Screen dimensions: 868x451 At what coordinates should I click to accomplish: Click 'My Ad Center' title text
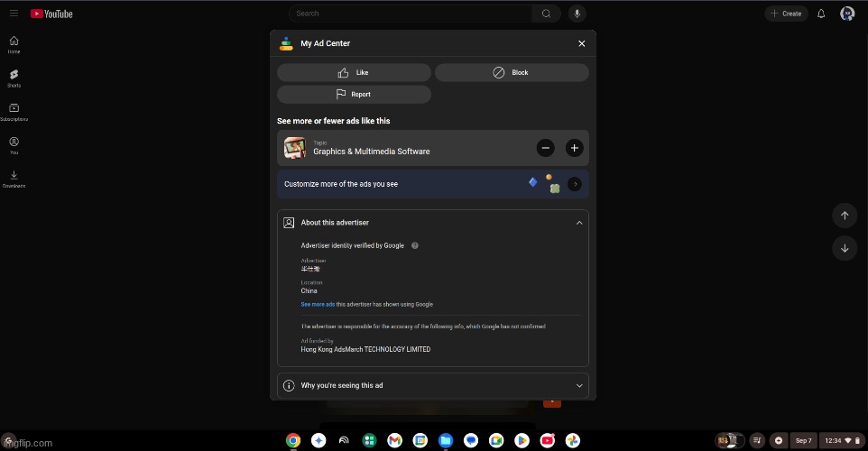[326, 43]
